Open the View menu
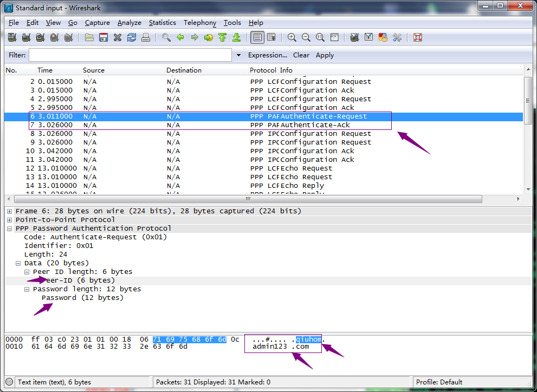The image size is (537, 392). point(53,23)
